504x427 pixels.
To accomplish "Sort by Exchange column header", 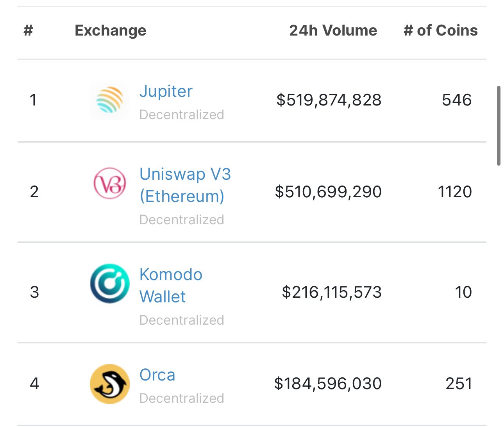I will 111,30.
